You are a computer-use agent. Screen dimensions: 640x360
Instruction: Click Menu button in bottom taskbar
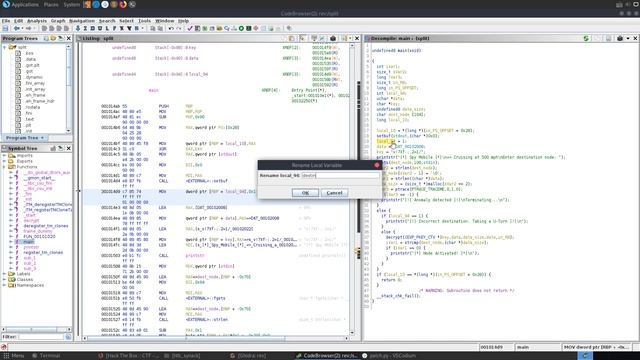click(14, 356)
